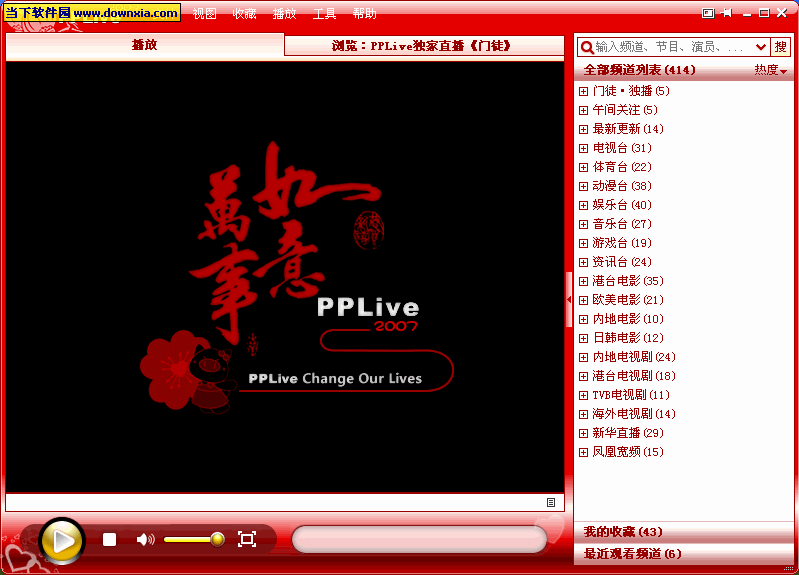Viewport: 799px width, 575px height.
Task: Pin window always on top icon
Action: (727, 13)
